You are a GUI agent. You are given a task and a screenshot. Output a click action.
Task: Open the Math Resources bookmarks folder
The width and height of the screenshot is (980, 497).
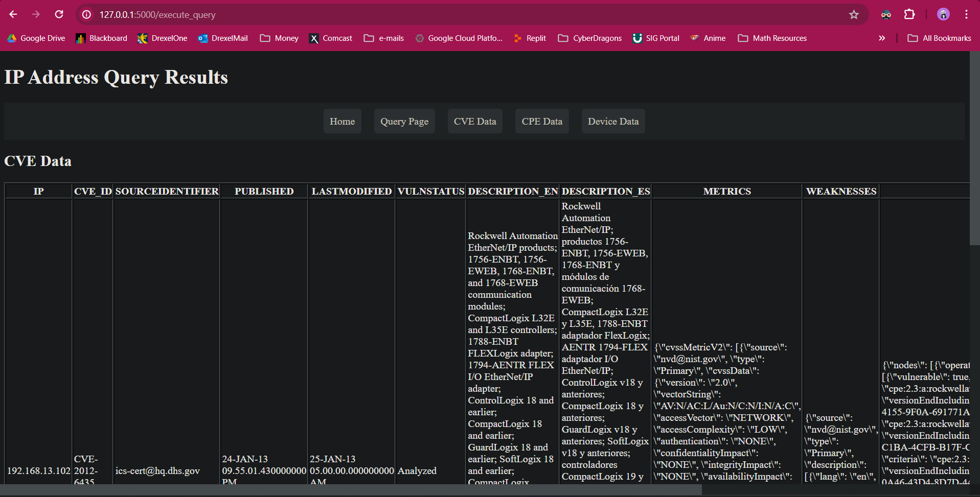tap(772, 38)
